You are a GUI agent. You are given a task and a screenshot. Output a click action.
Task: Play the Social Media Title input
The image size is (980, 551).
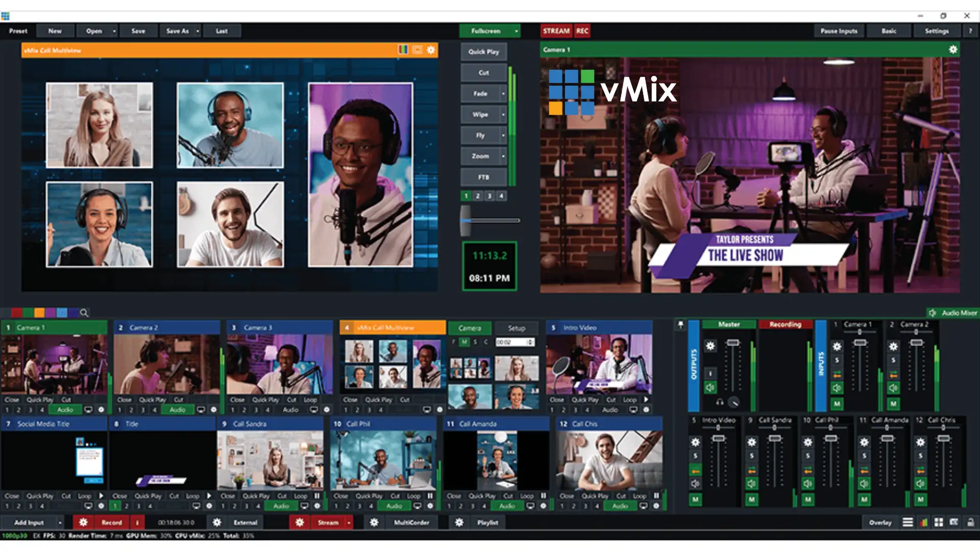[x=101, y=495]
